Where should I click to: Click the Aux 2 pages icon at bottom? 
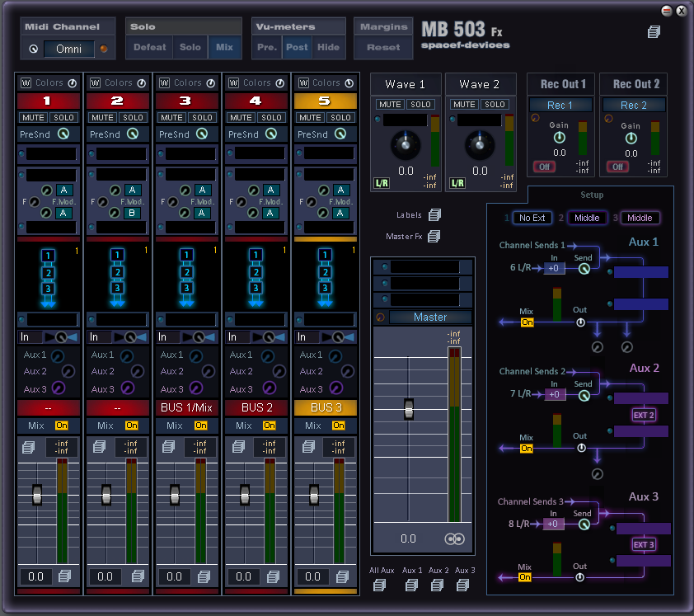[x=438, y=585]
